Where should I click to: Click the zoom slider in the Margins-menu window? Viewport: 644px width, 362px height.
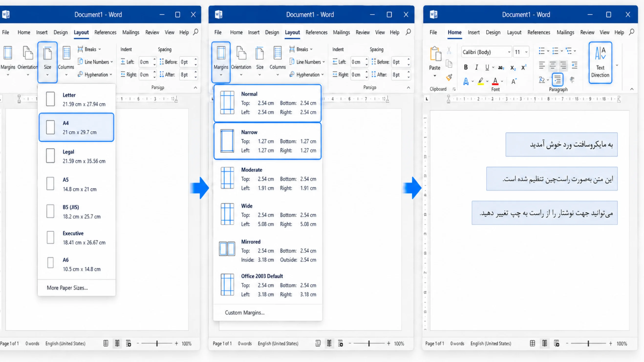tap(369, 343)
